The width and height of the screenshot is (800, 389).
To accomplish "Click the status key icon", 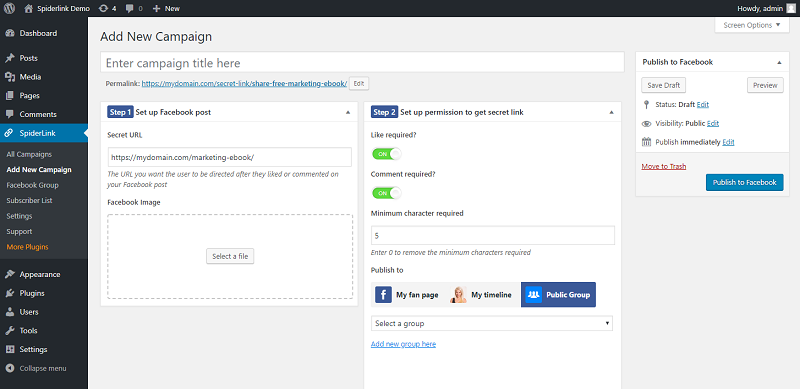I will (x=646, y=104).
